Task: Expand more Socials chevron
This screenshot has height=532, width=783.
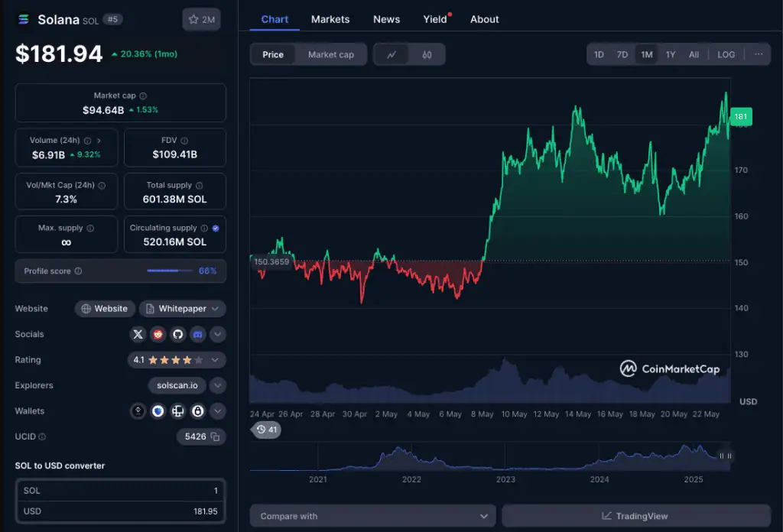Action: (x=218, y=334)
